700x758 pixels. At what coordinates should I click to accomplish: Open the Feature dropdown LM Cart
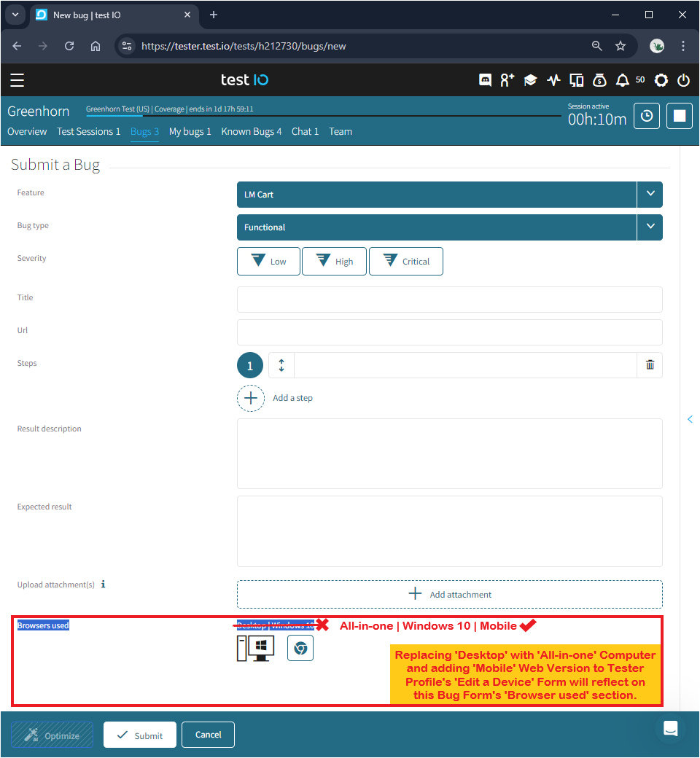tap(436, 195)
